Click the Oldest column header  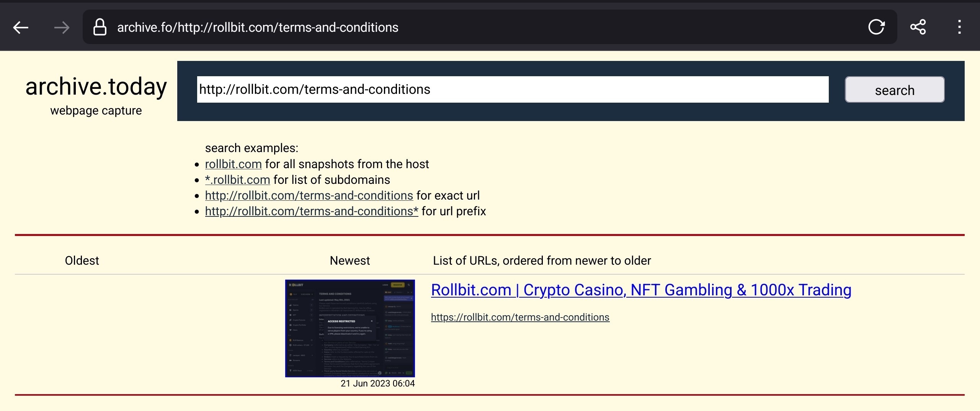click(x=82, y=260)
